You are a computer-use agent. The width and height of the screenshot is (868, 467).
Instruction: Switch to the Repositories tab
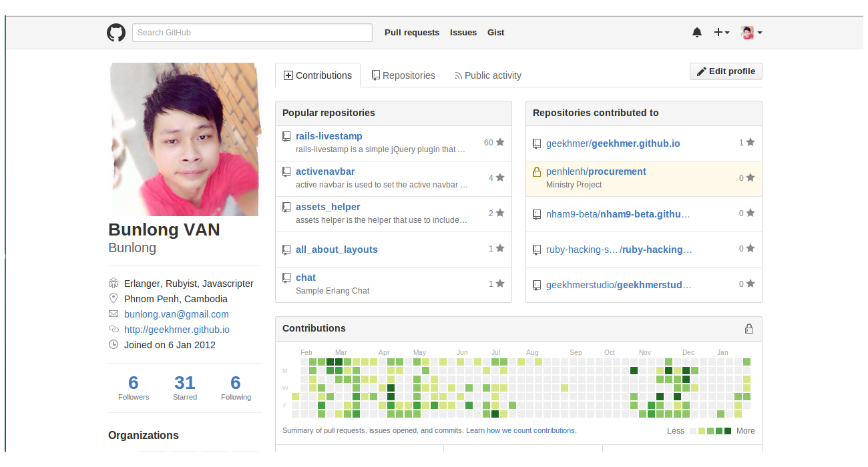click(x=403, y=75)
